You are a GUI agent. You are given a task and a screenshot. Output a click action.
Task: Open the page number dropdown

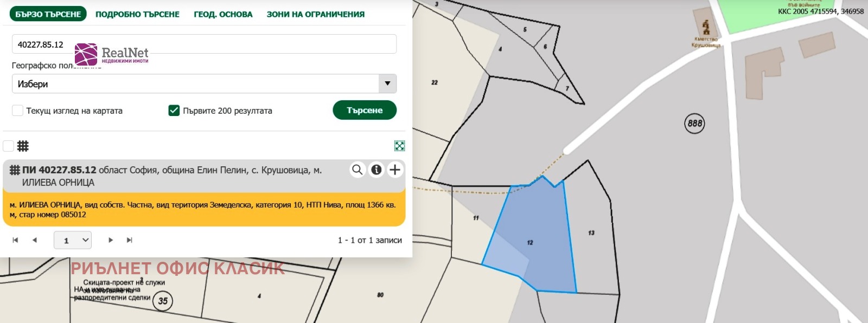pyautogui.click(x=73, y=240)
